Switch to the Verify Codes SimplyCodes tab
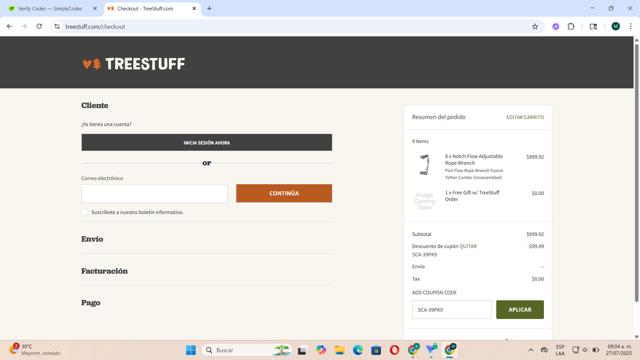The image size is (640, 360). [x=49, y=8]
